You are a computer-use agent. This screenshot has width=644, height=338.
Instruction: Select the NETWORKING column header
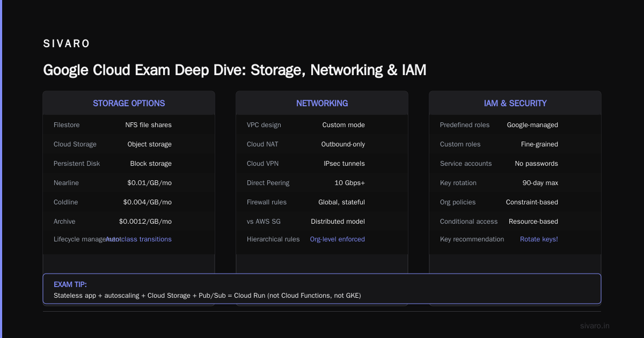coord(322,103)
